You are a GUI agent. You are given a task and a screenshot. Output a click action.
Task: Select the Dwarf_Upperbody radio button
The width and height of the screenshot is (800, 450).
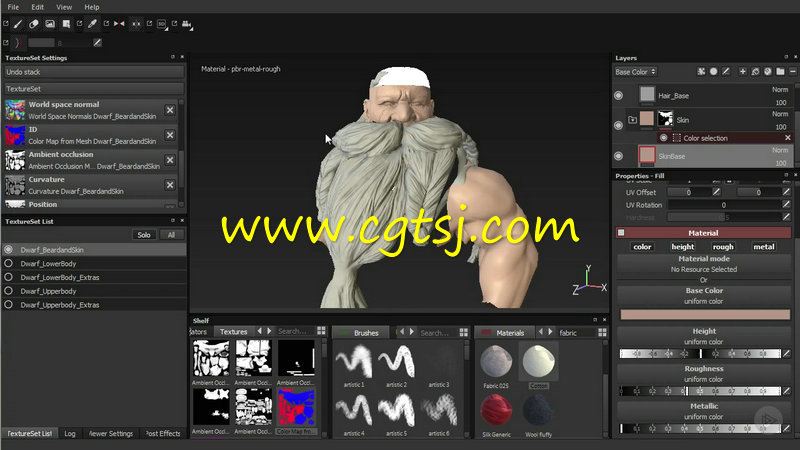tap(9, 291)
